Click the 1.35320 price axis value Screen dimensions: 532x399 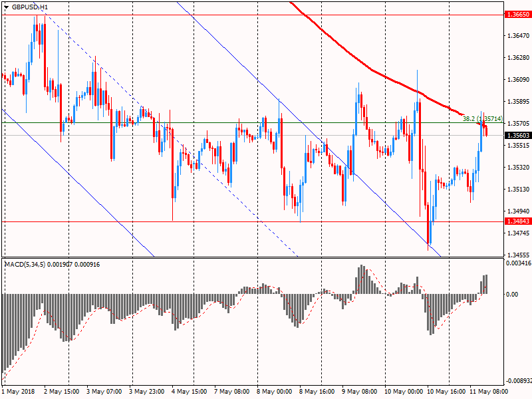coord(518,168)
